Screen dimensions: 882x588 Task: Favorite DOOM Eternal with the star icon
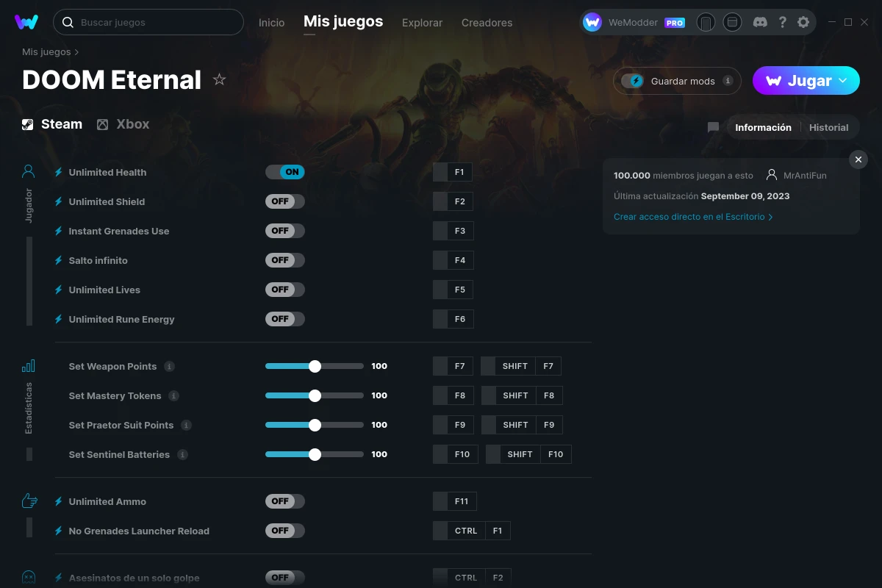click(x=219, y=79)
